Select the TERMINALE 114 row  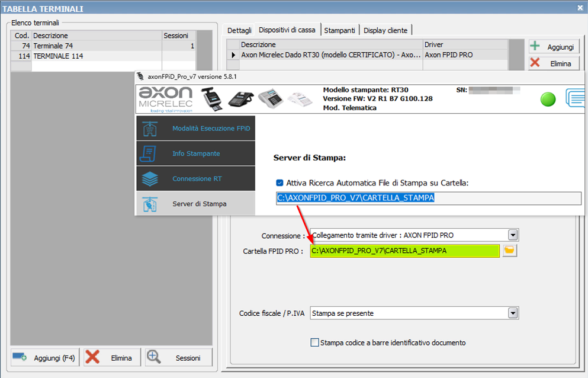[x=103, y=56]
